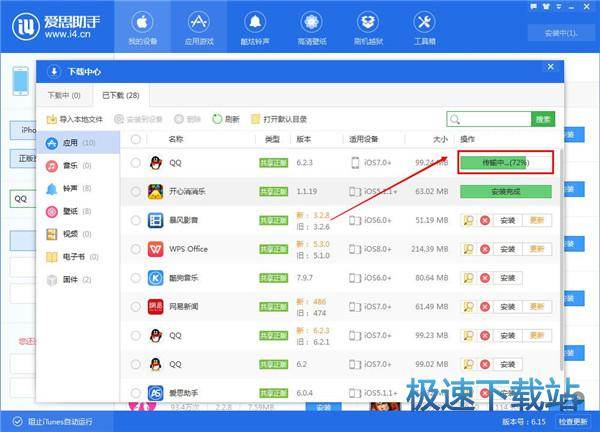The height and width of the screenshot is (432, 600).
Task: Open the 酷炫铃声 ringtones section
Action: [x=255, y=28]
